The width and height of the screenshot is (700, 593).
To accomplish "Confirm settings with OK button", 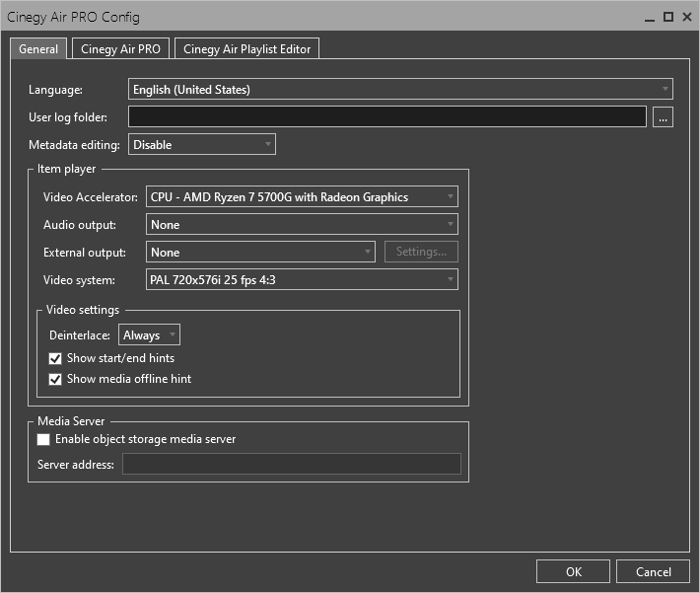I will (x=573, y=571).
